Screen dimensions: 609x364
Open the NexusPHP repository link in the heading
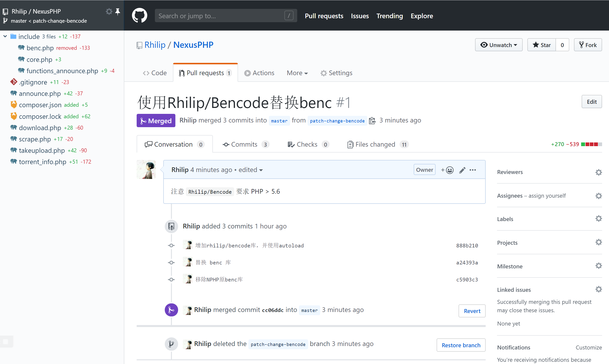[193, 45]
